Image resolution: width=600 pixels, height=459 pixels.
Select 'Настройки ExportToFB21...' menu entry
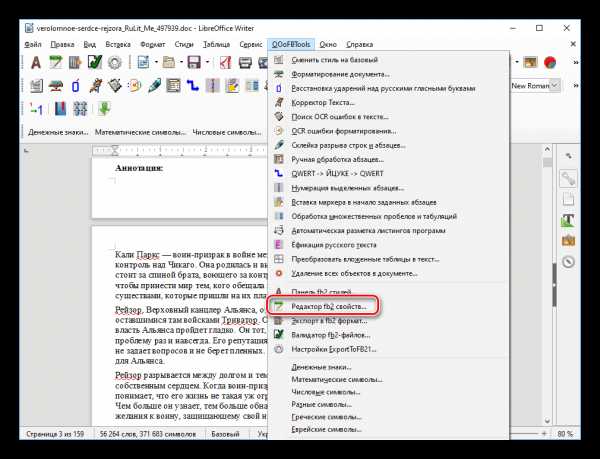pos(388,349)
